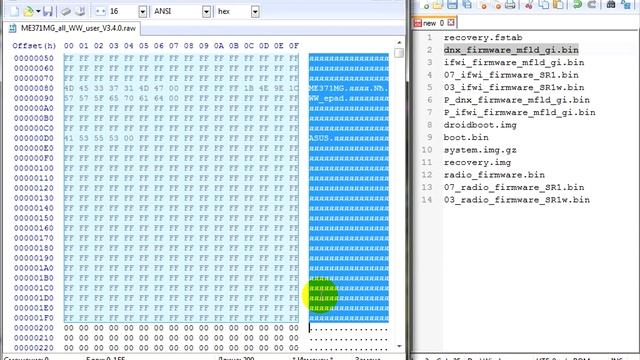
Task: Click line 03_ifwi_firmware_SR1w.bin
Action: click(x=514, y=87)
